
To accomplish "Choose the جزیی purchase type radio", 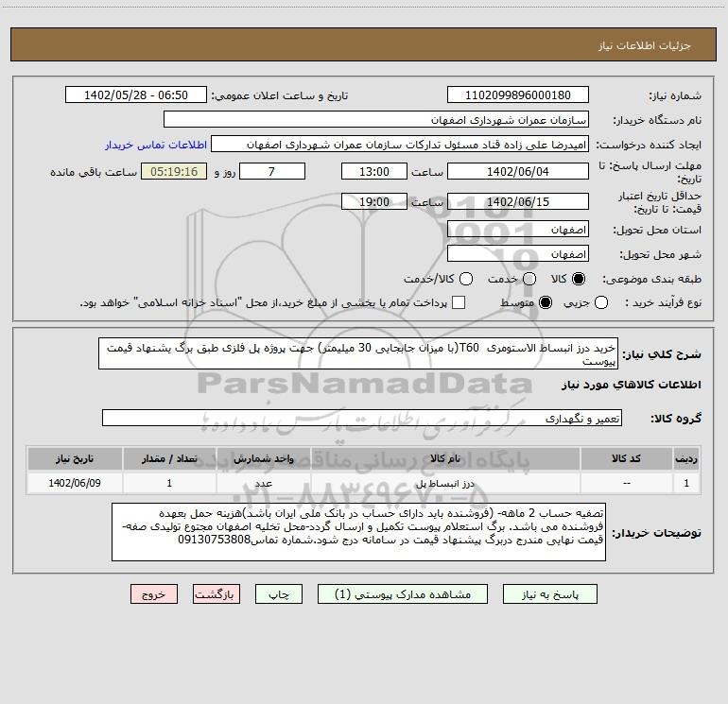I will pos(600,302).
